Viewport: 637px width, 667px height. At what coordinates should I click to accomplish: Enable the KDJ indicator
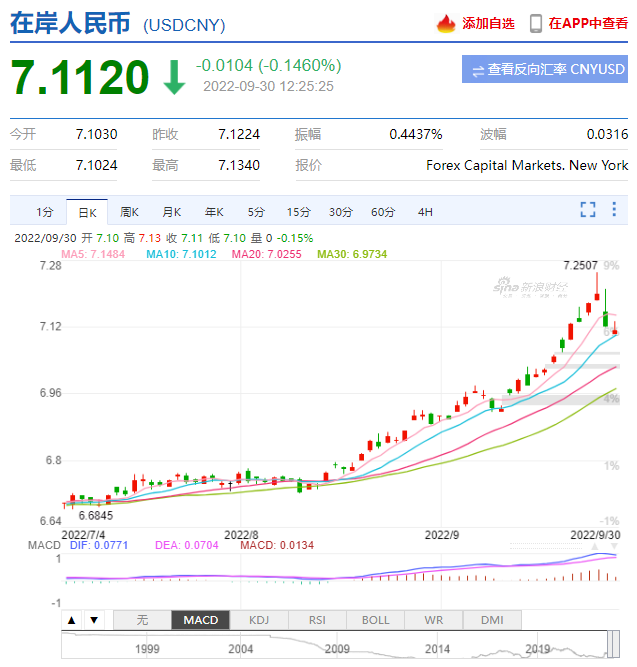259,620
